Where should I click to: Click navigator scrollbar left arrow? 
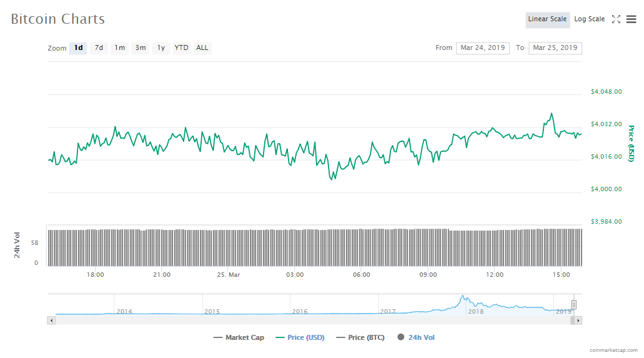click(x=52, y=321)
